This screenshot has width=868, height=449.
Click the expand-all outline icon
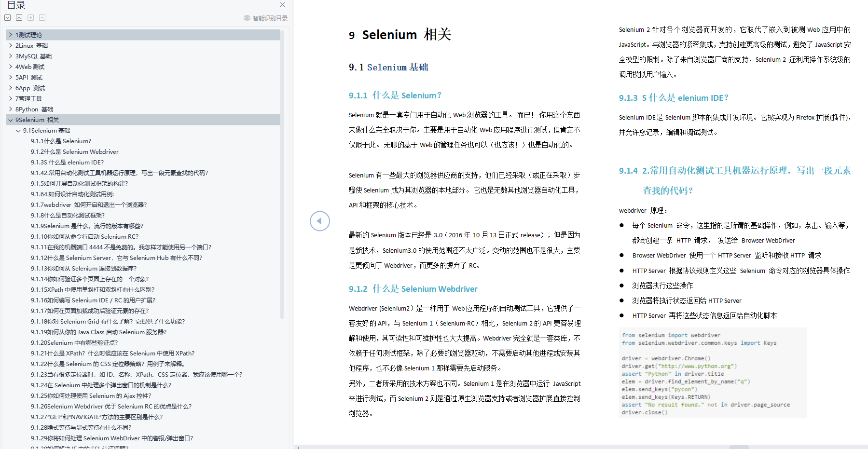click(x=8, y=18)
